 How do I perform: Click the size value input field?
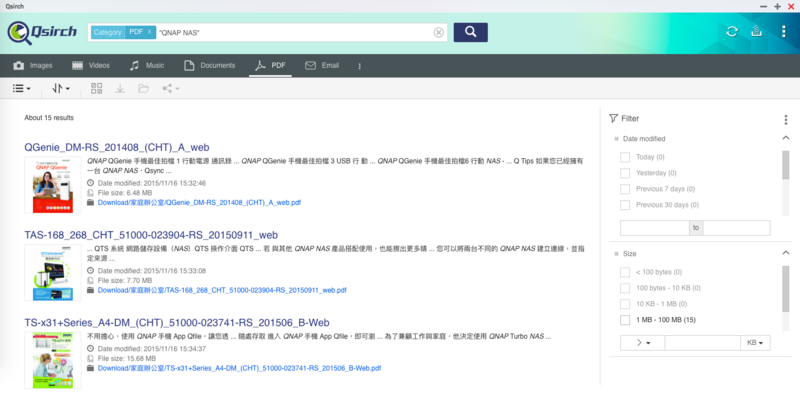pos(703,343)
